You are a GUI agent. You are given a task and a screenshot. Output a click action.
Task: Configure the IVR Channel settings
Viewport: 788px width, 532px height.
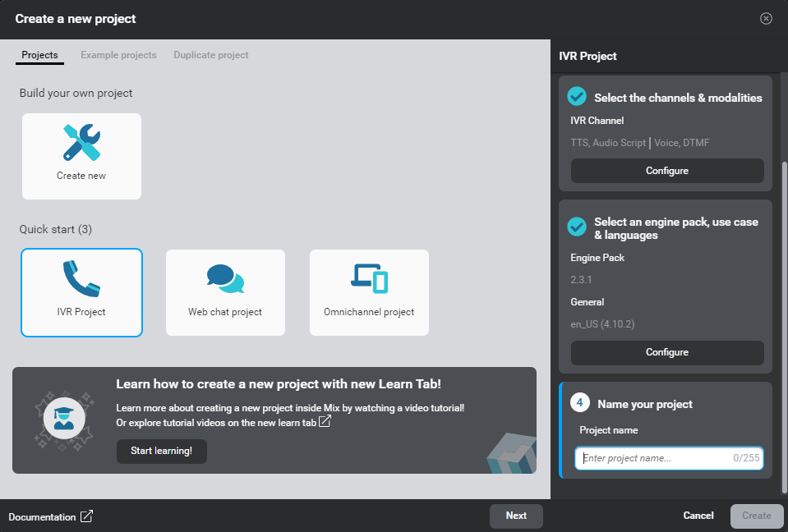(x=666, y=171)
